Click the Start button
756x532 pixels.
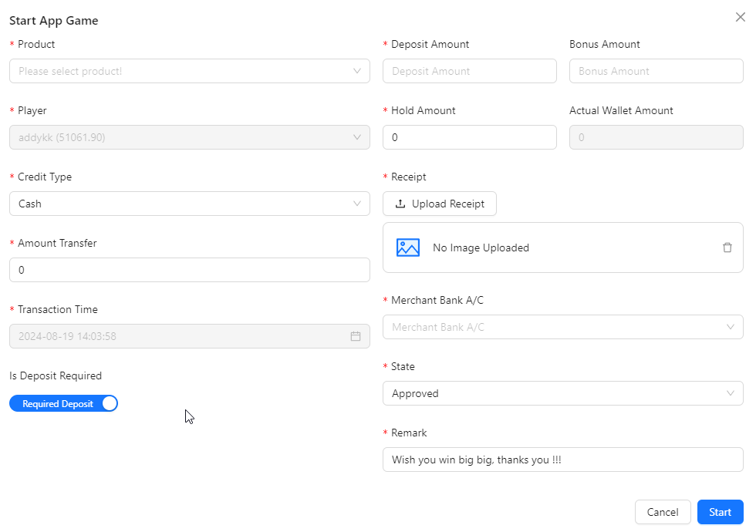(720, 512)
